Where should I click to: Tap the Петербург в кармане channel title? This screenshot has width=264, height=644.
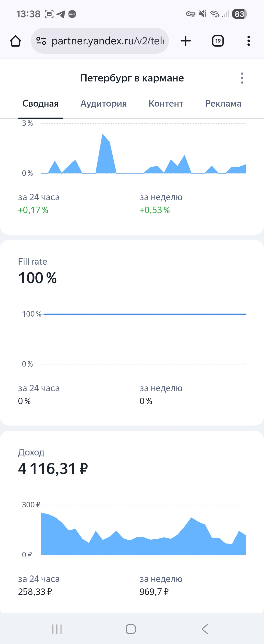pos(132,78)
